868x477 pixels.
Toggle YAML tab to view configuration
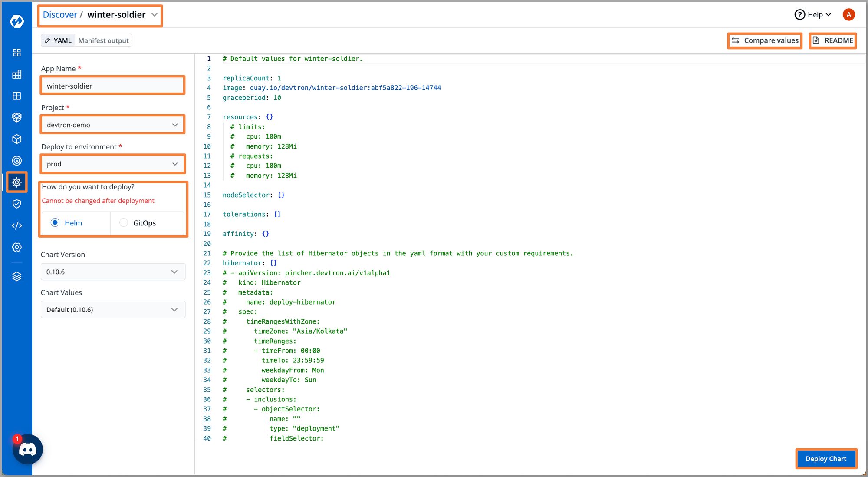coord(58,40)
